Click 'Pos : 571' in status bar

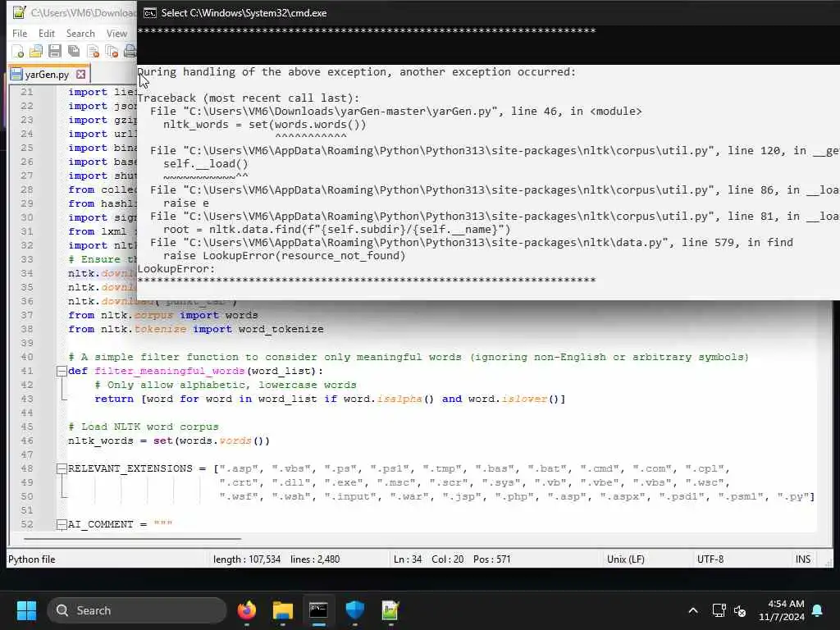tap(492, 559)
